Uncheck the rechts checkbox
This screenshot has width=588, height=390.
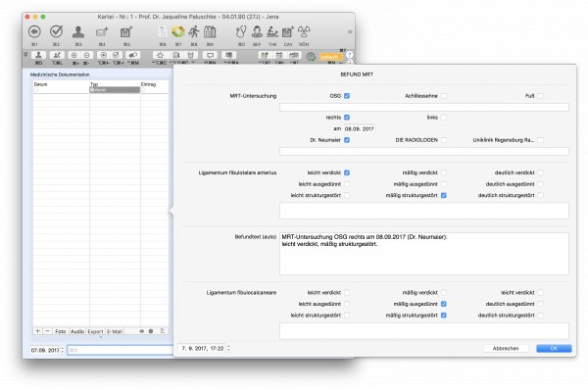[x=347, y=118]
